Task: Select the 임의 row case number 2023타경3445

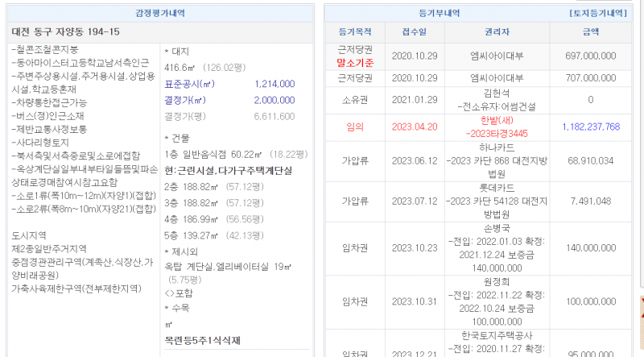Action: [x=497, y=133]
